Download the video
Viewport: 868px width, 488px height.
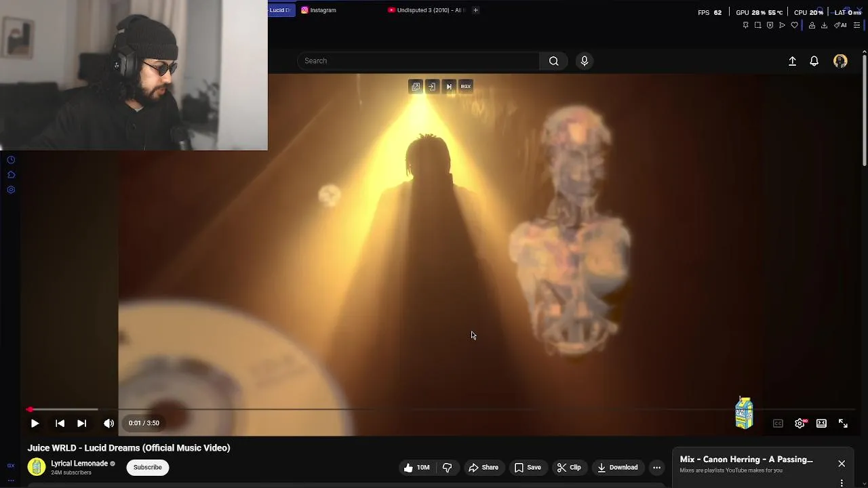[x=618, y=468]
